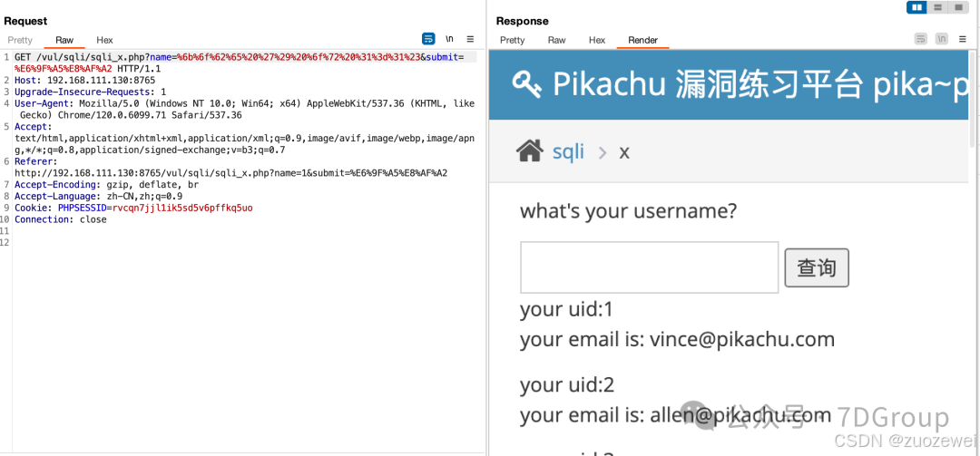Click vince@pikachu.com email text

tap(742, 339)
